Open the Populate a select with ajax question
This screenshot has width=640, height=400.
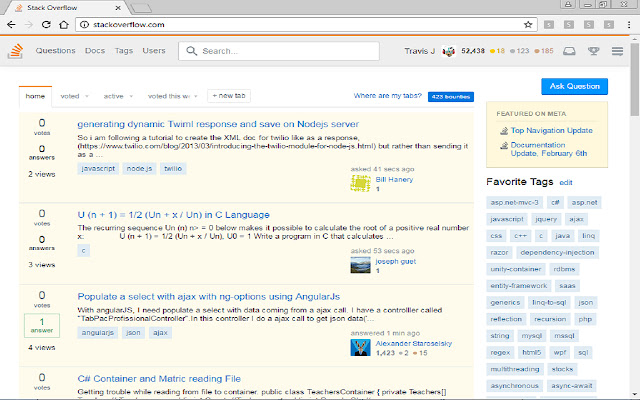pyautogui.click(x=209, y=297)
